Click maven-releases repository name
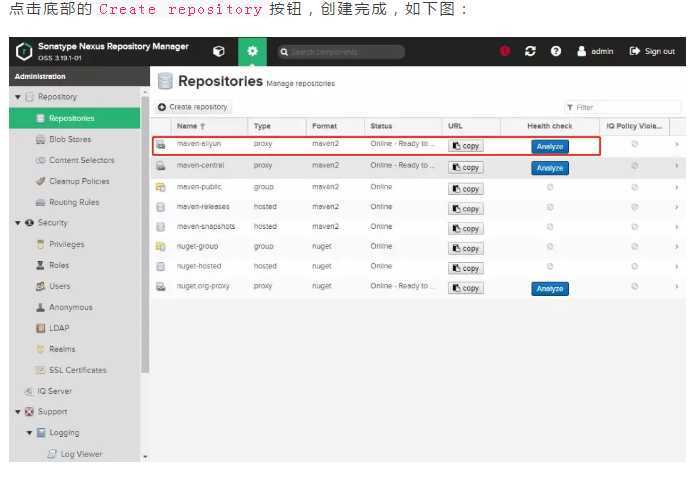The height and width of the screenshot is (483, 698). pos(203,207)
